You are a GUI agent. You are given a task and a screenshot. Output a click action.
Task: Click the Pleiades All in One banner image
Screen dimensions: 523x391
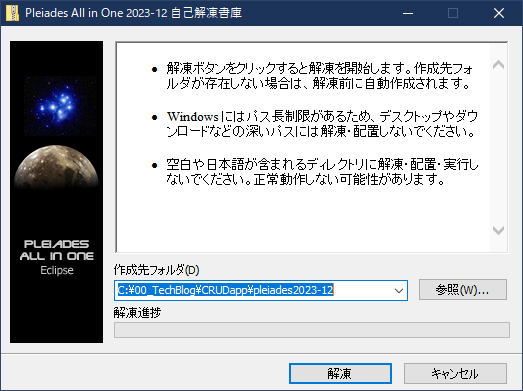tap(56, 192)
